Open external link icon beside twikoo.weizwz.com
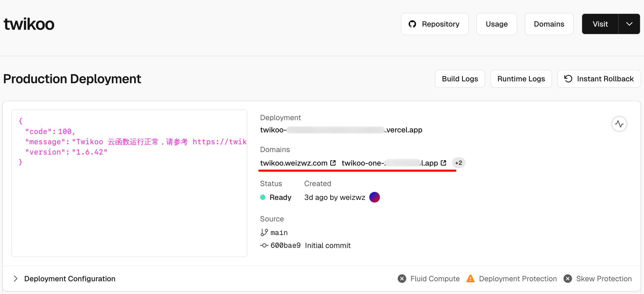Image resolution: width=644 pixels, height=294 pixels. coord(333,163)
